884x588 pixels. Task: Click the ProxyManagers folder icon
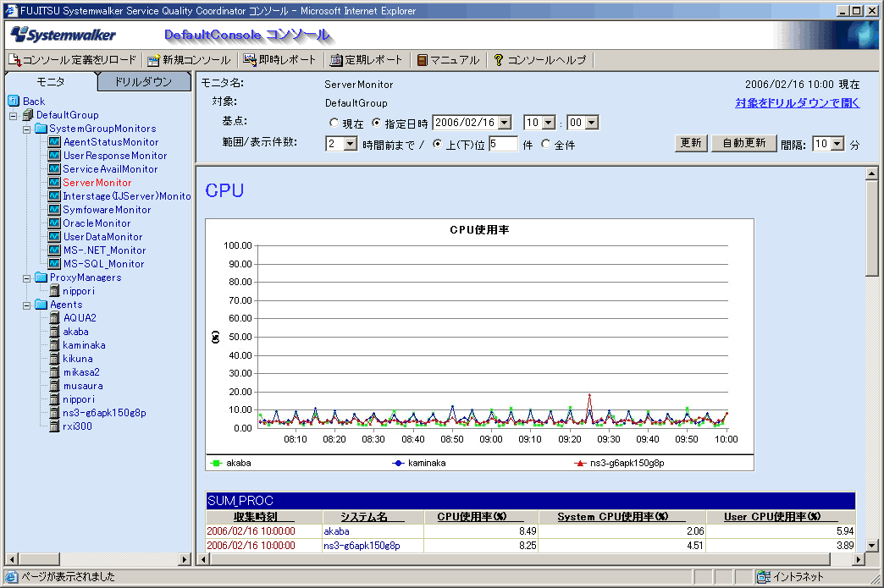(x=41, y=278)
